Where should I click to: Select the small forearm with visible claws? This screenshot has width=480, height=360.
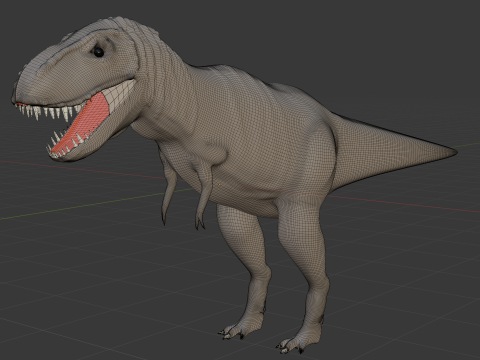[203, 197]
